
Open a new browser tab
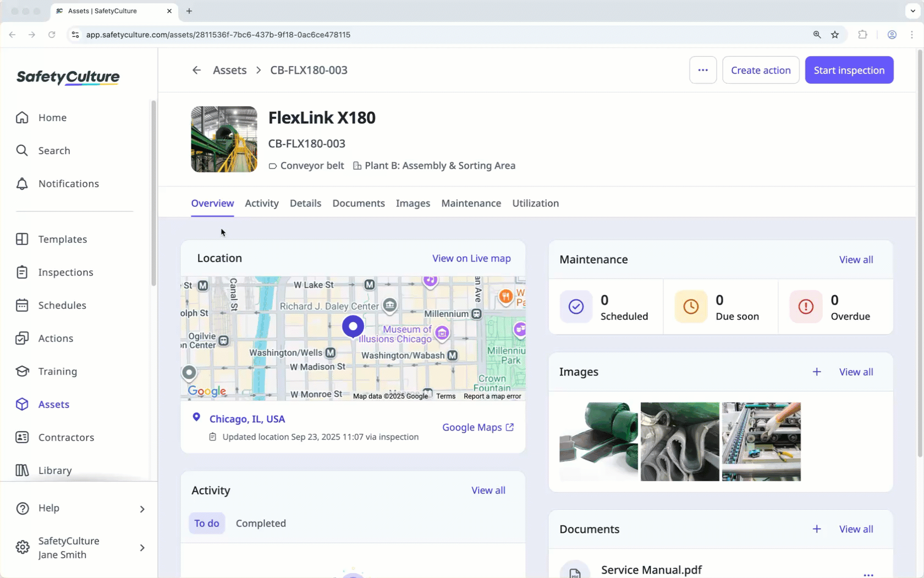(x=189, y=11)
